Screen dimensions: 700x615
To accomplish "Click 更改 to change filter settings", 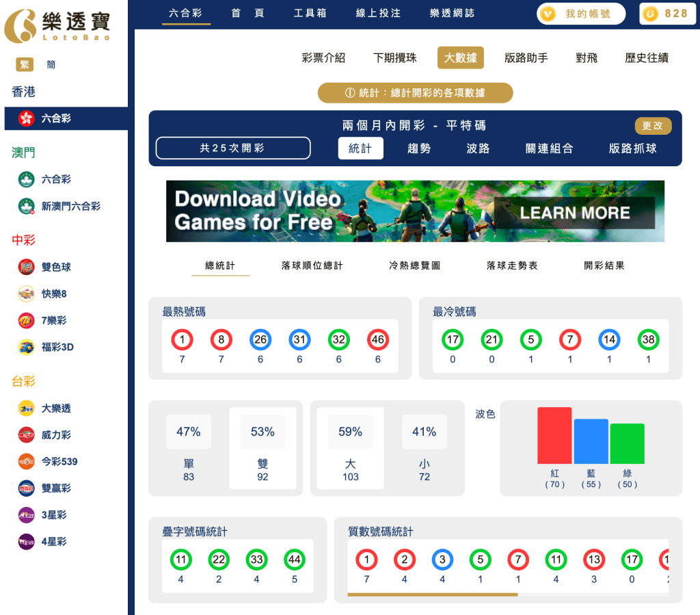I will [653, 126].
